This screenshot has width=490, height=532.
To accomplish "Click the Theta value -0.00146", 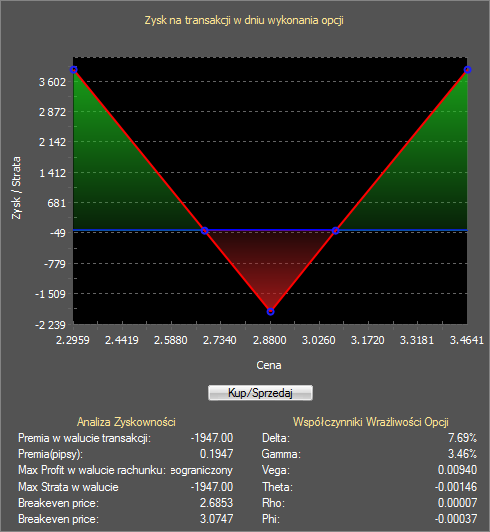I will pyautogui.click(x=456, y=487).
